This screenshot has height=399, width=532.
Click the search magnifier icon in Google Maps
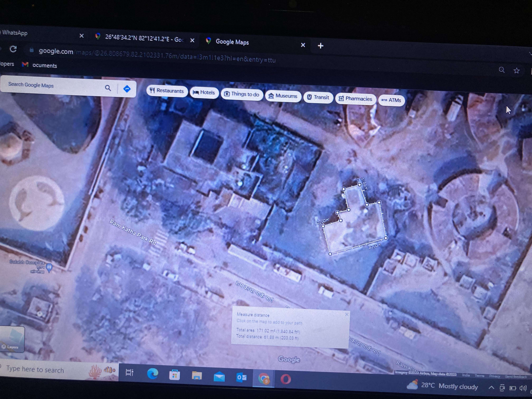[x=108, y=88]
